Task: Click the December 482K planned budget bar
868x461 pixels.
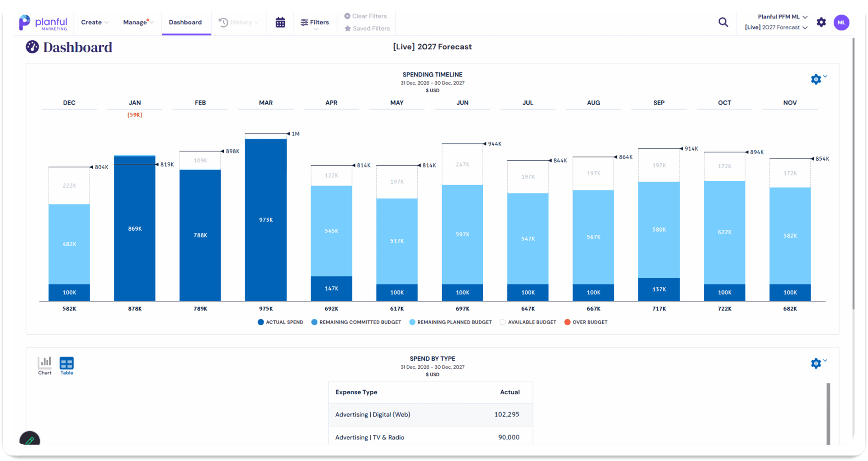Action: coord(69,244)
